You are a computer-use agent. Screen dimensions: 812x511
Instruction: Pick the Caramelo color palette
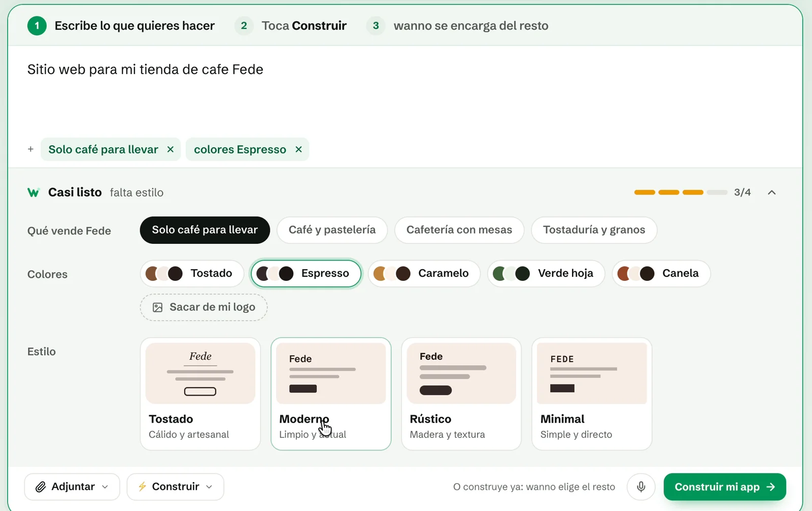click(x=424, y=273)
